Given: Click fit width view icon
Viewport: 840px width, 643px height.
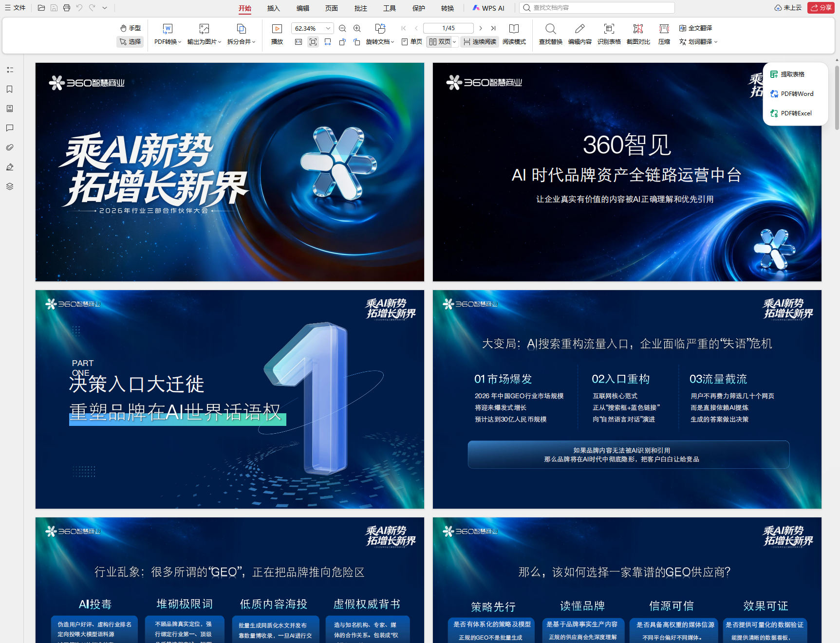Looking at the screenshot, I should pos(328,42).
